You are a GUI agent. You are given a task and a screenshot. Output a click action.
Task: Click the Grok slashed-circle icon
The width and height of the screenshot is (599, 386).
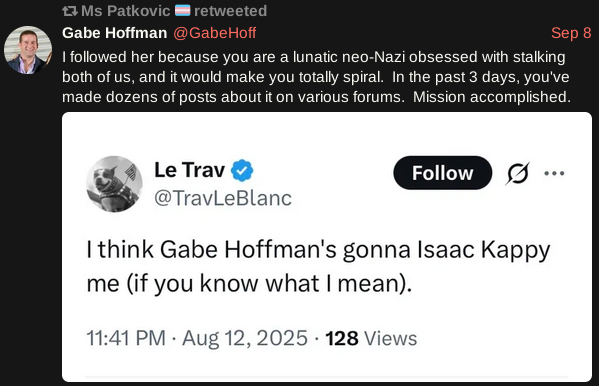tap(518, 173)
